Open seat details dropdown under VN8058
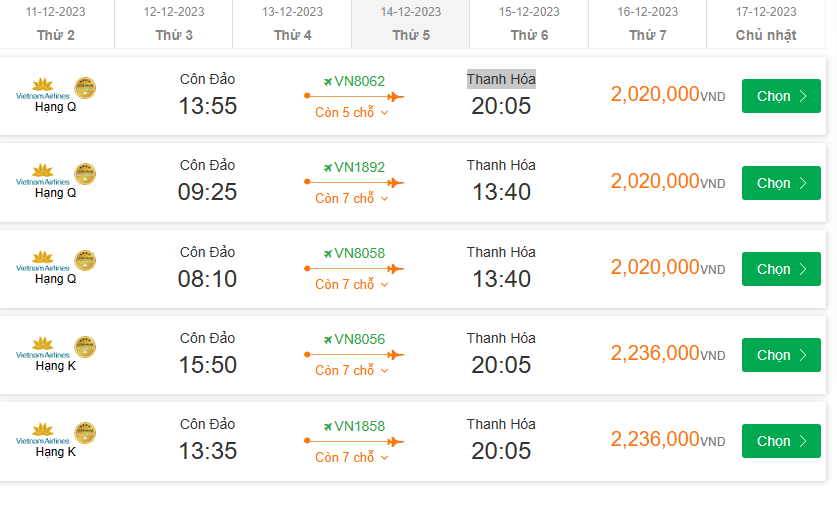This screenshot has width=837, height=522. coord(352,285)
